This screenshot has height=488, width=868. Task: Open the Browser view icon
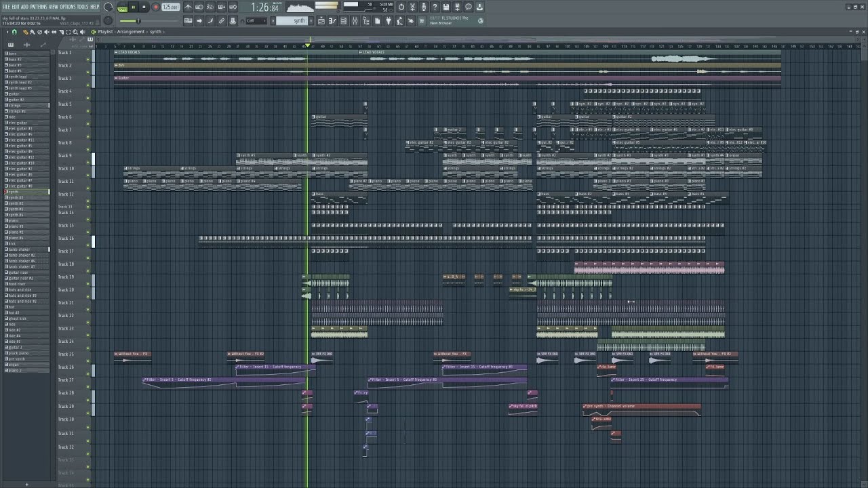[x=366, y=20]
